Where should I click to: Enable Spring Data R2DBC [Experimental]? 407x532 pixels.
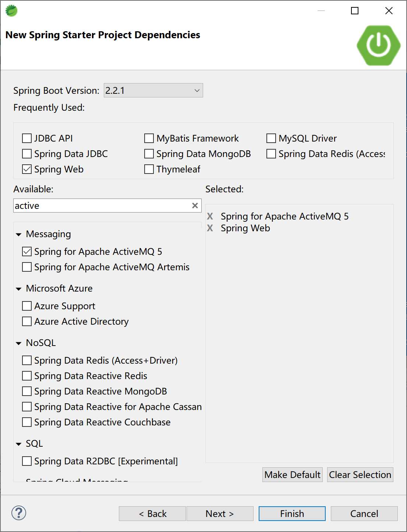point(27,461)
